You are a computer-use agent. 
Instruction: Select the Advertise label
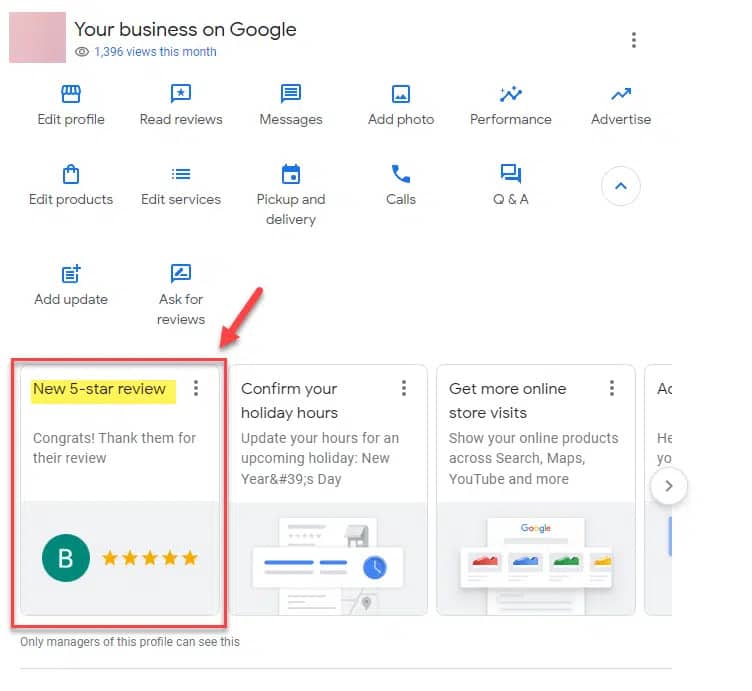(621, 119)
